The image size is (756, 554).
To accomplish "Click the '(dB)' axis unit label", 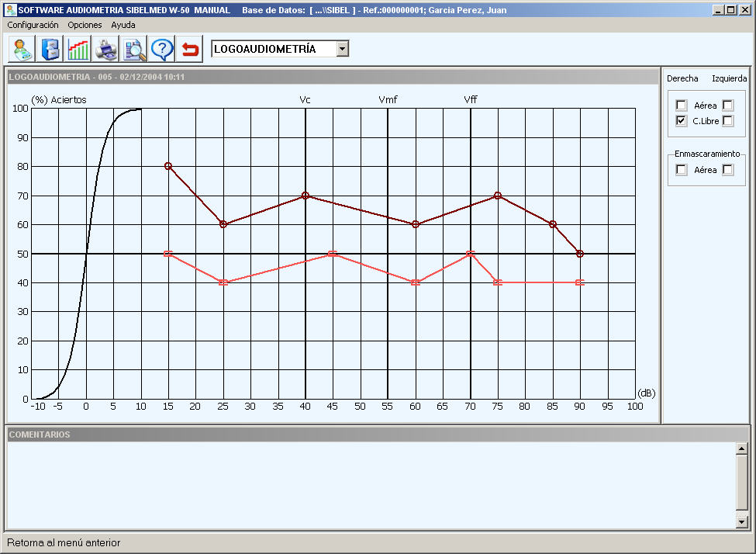I will (647, 393).
